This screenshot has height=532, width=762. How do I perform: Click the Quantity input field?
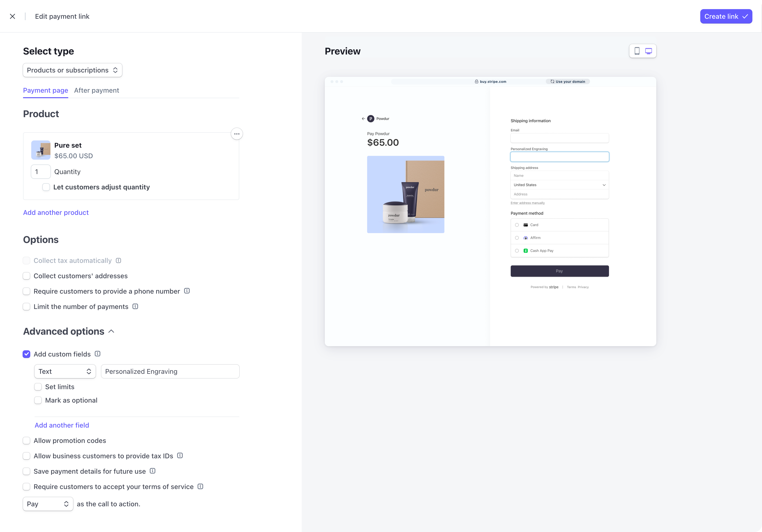click(41, 172)
